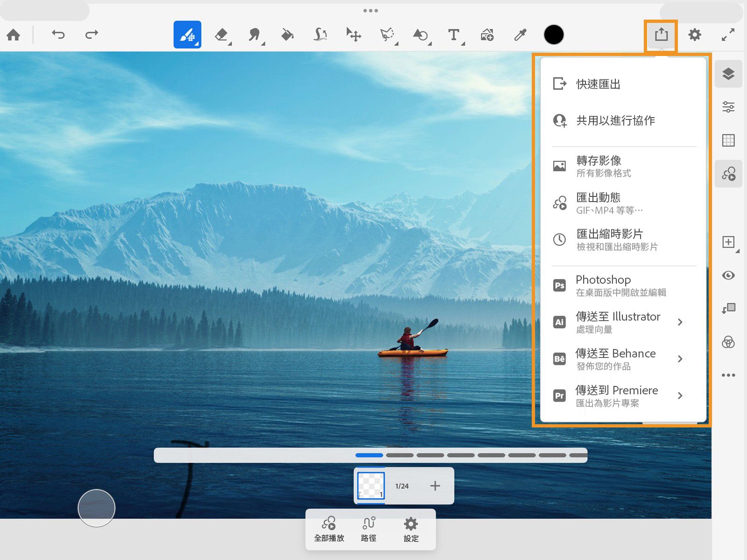Select 匯出縮時影片 timelapse export
747x560 pixels.
[623, 239]
